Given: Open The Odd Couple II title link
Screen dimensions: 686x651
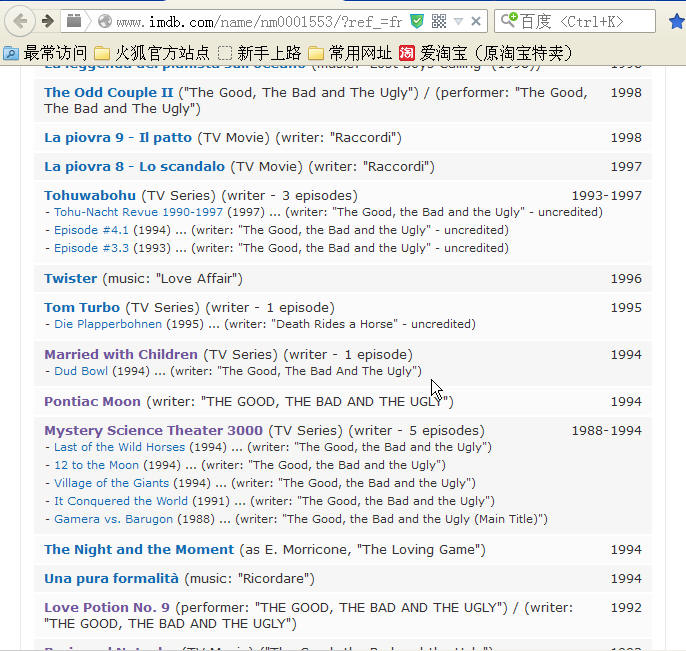Looking at the screenshot, I should (x=108, y=92).
